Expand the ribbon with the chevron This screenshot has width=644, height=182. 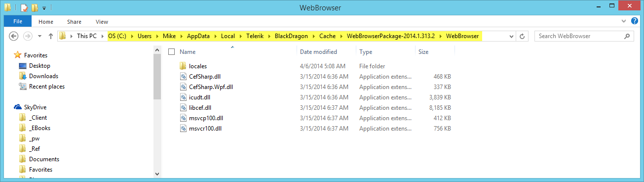point(624,22)
